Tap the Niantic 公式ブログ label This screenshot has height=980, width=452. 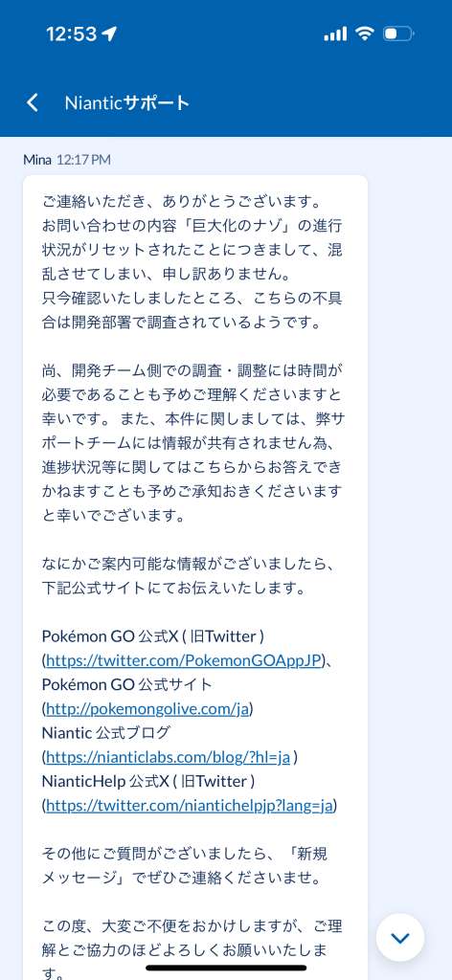[x=105, y=732]
